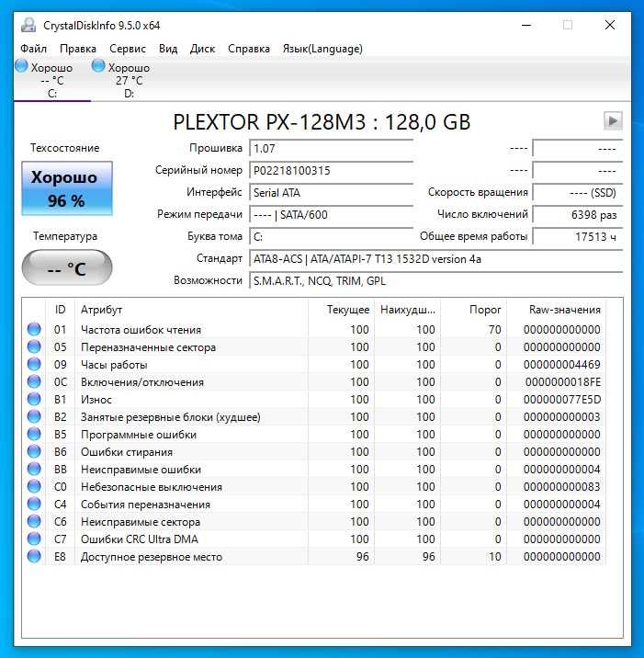Click the Хорошо 96 % health status button
644x658 pixels.
coord(67,188)
